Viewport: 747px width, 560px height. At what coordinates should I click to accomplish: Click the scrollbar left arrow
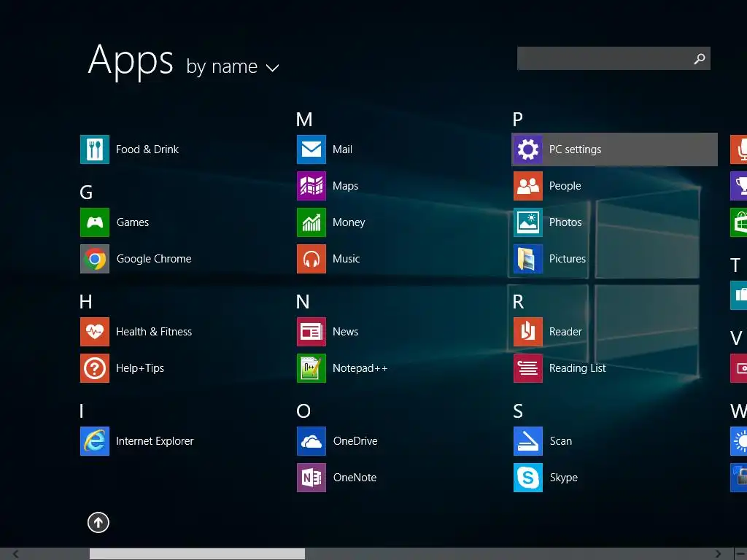tap(16, 554)
